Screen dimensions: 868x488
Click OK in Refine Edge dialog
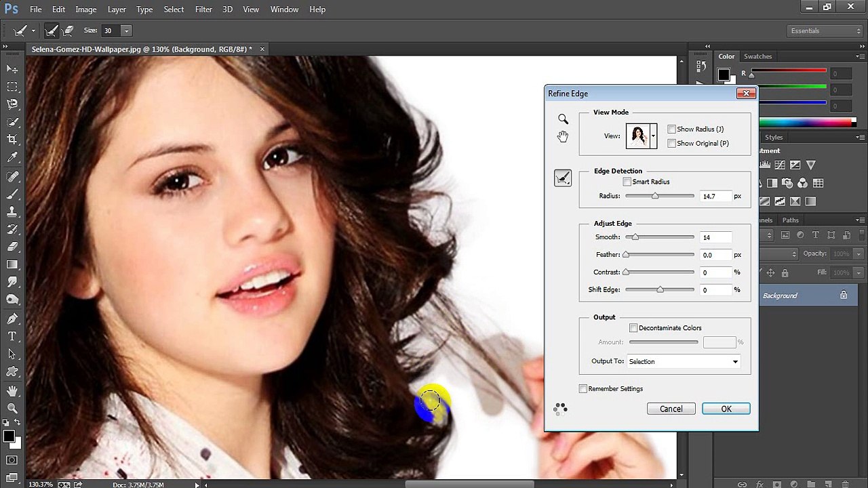(726, 409)
